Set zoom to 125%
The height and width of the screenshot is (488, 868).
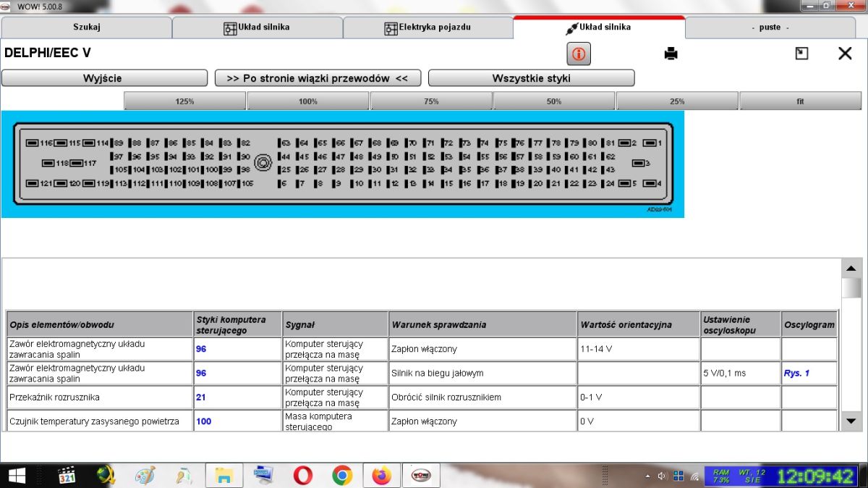coord(184,101)
